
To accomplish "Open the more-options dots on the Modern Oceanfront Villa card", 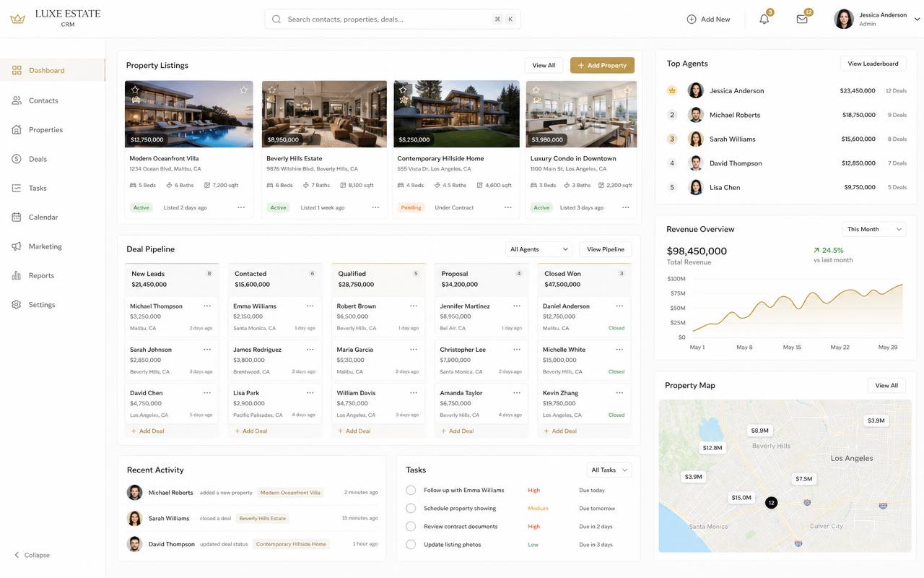I will click(241, 207).
